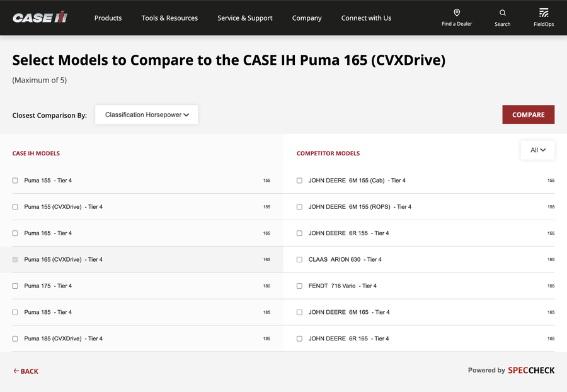Image resolution: width=567 pixels, height=392 pixels.
Task: Check the John Deere 6M 155 (ROPS) box
Action: pos(299,206)
